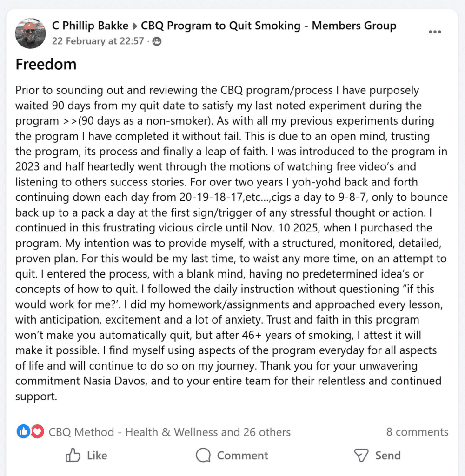
Task: Toggle a Like on this post
Action: 86,456
